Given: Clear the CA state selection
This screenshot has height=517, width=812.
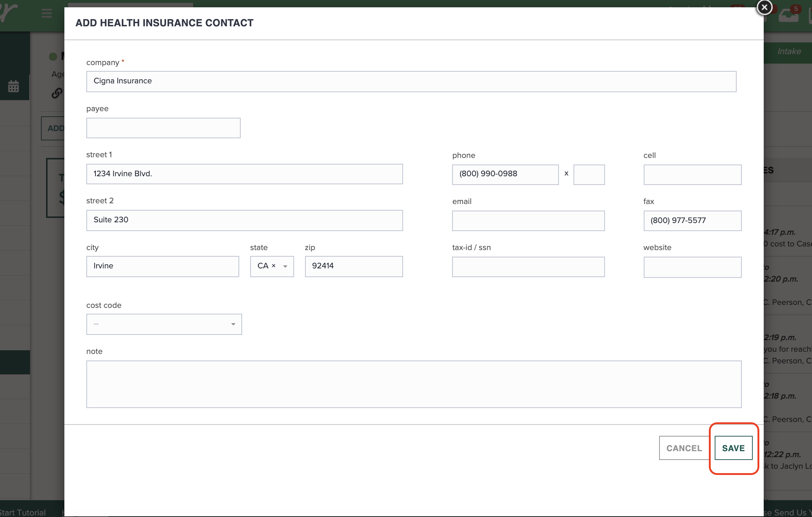Looking at the screenshot, I should 274,266.
